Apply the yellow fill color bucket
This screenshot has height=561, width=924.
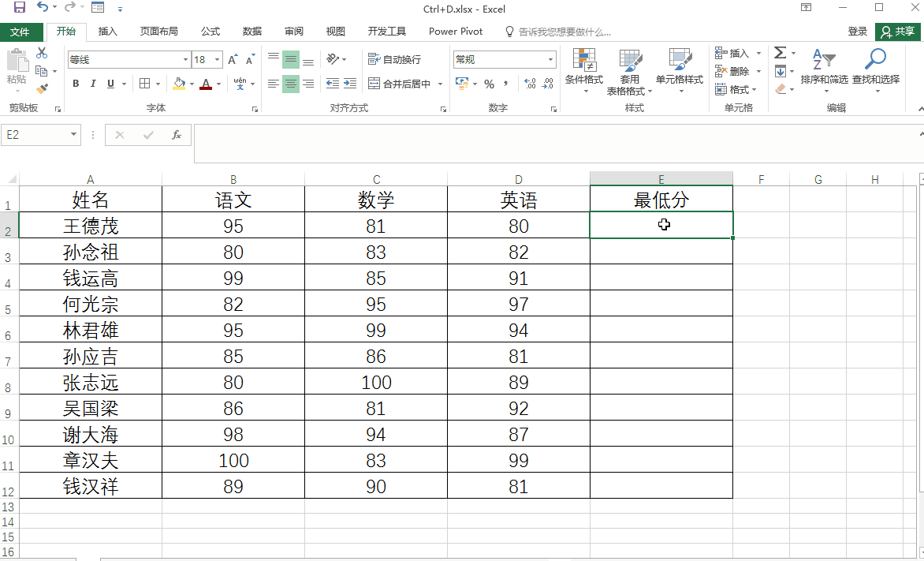(179, 84)
